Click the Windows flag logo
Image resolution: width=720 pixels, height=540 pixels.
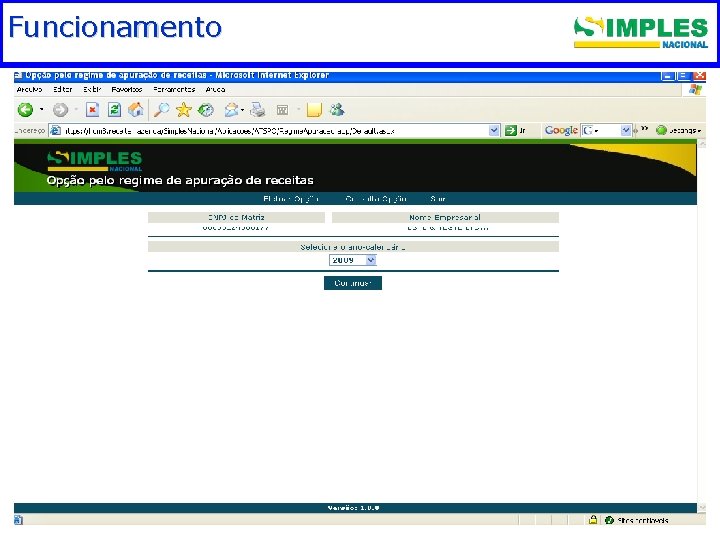click(695, 89)
